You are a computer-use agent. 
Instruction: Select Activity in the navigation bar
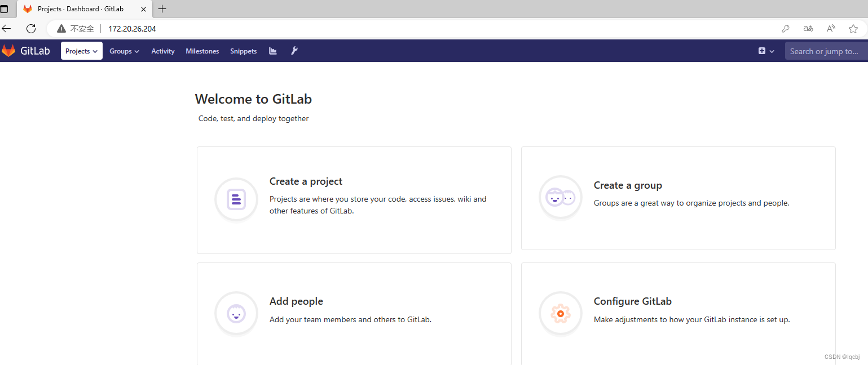162,51
